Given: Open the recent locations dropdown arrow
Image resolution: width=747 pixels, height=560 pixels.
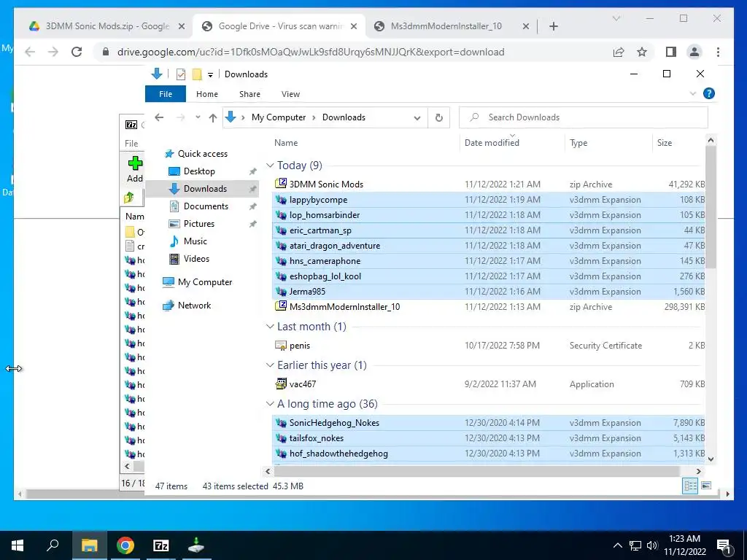Looking at the screenshot, I should coord(198,117).
